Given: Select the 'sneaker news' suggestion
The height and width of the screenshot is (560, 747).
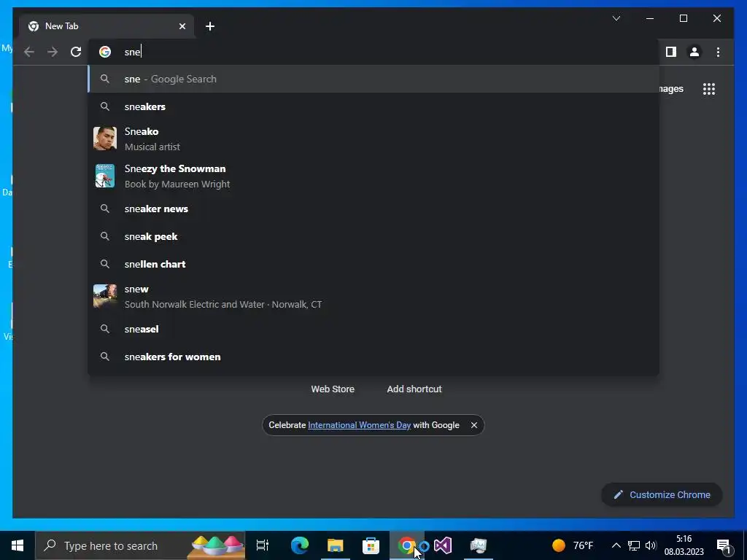Looking at the screenshot, I should click(x=373, y=209).
